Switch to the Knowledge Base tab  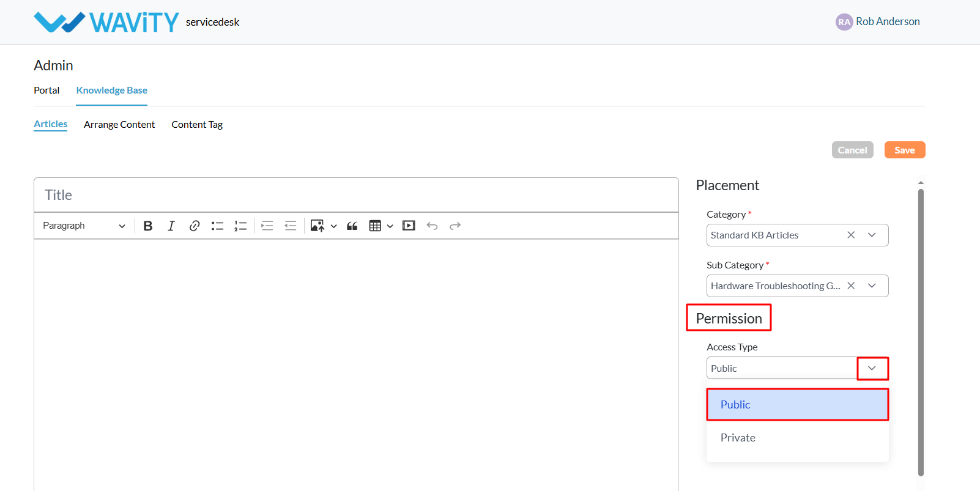pyautogui.click(x=112, y=90)
